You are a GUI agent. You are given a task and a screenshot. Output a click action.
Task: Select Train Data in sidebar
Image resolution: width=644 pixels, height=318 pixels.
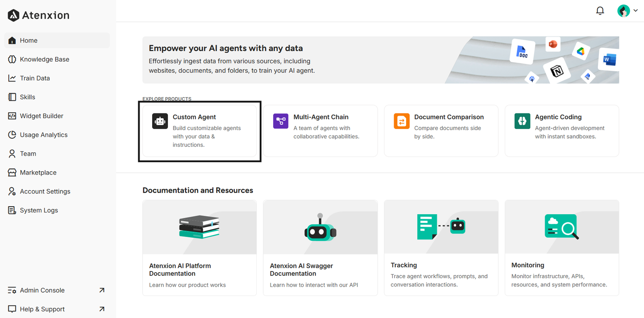[x=57, y=78]
